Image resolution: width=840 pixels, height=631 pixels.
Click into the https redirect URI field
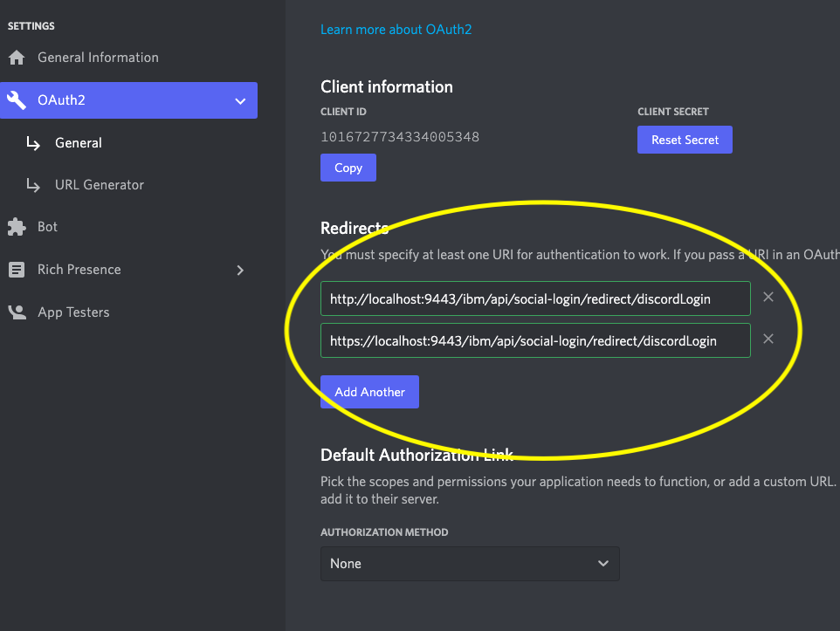coord(534,340)
